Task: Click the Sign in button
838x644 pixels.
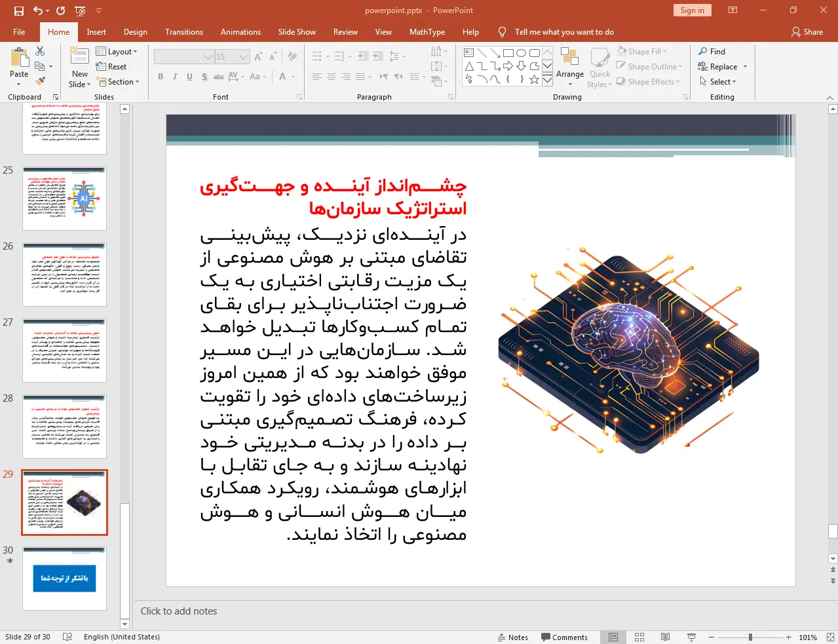Action: click(692, 10)
